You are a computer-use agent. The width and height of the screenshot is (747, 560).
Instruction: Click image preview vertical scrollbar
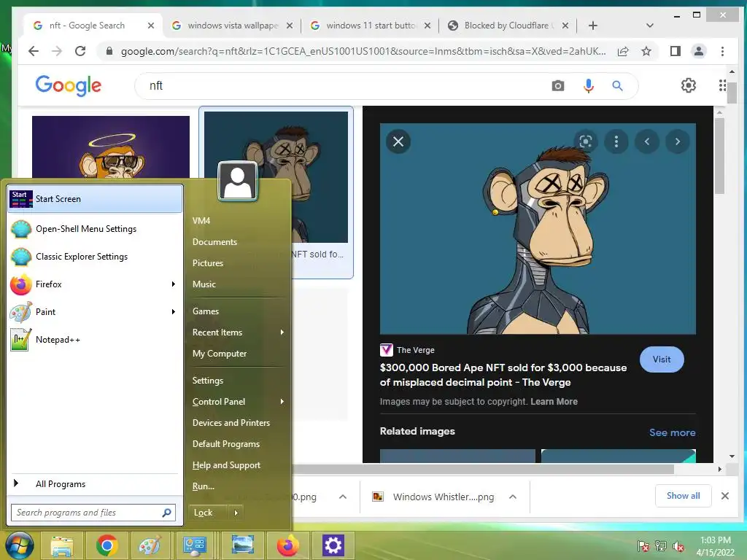[x=719, y=155]
